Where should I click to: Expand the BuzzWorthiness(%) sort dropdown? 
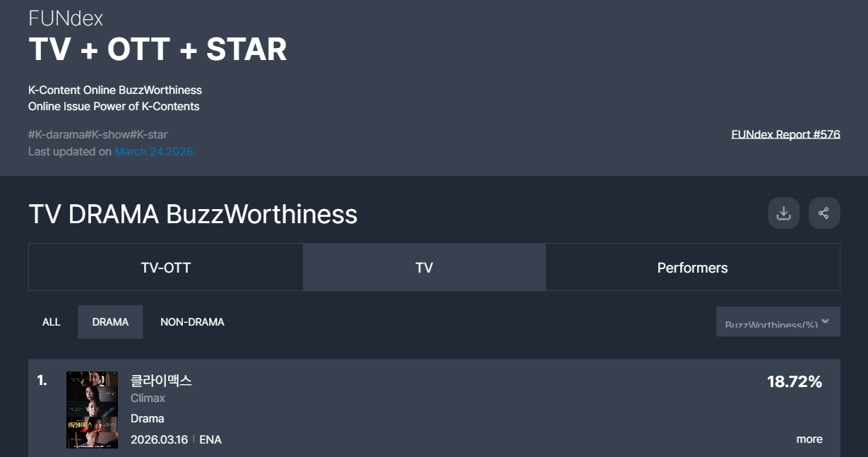(778, 322)
